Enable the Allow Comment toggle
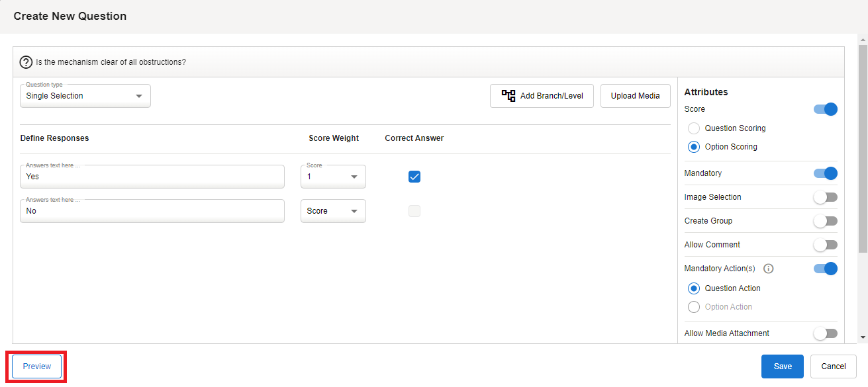Screen dimensions: 868x387 [825, 245]
